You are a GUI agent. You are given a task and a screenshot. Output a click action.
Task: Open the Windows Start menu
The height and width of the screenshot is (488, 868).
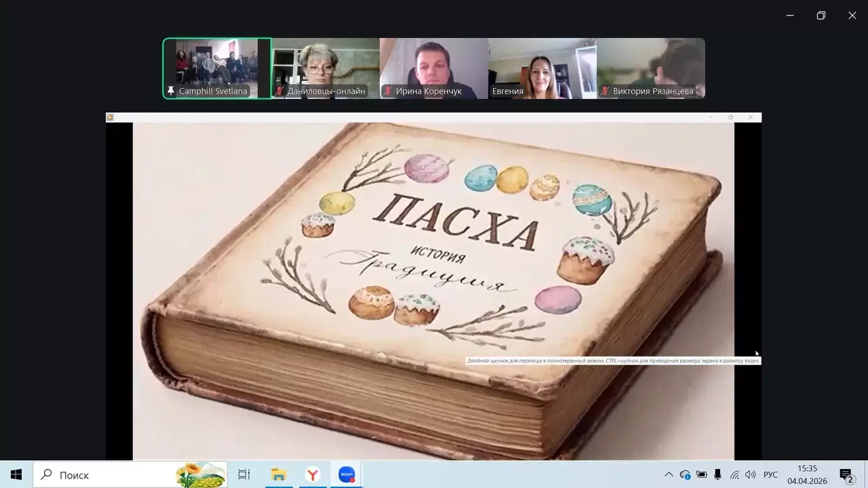coord(16,474)
